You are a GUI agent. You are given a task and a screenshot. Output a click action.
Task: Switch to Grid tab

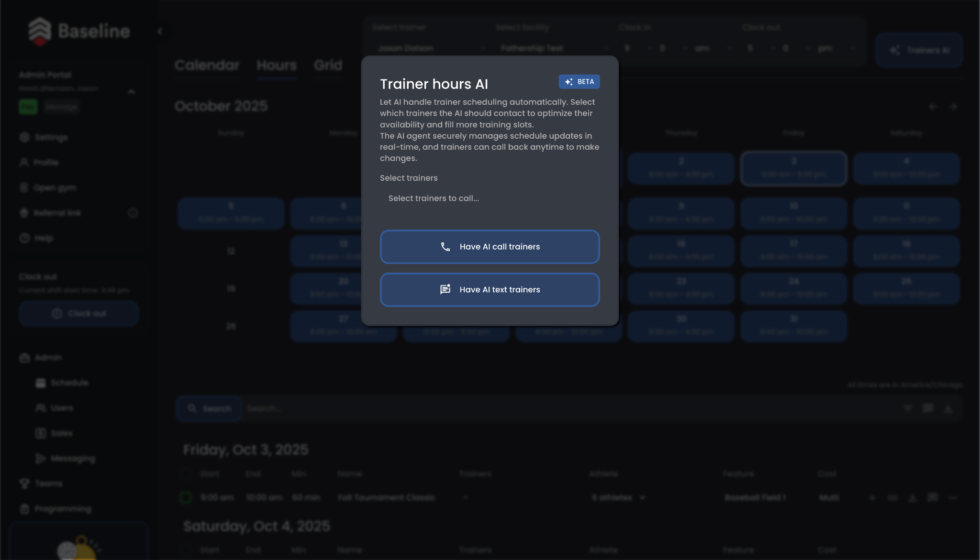coord(328,65)
